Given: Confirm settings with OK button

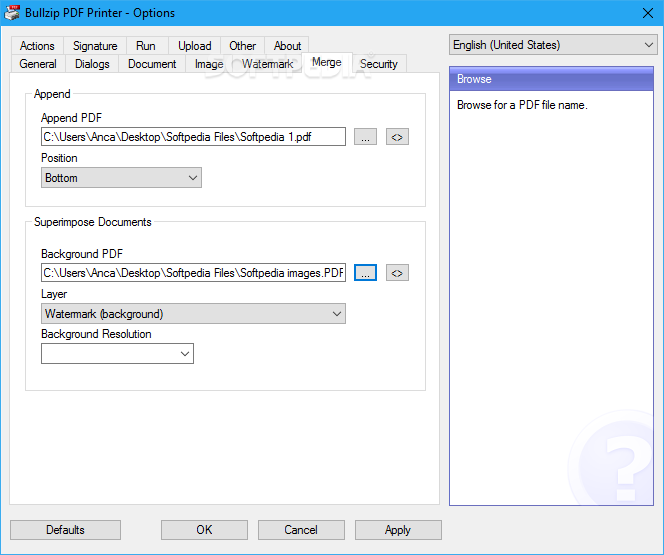Looking at the screenshot, I should point(204,530).
